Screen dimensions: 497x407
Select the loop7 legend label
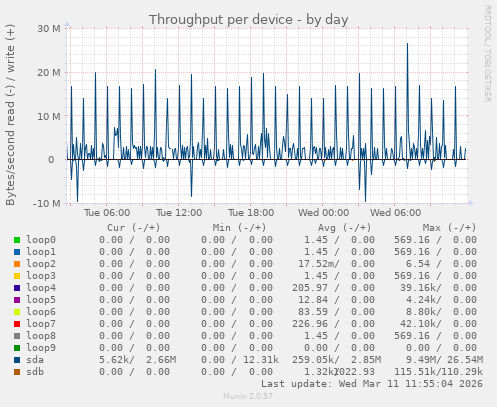(41, 324)
